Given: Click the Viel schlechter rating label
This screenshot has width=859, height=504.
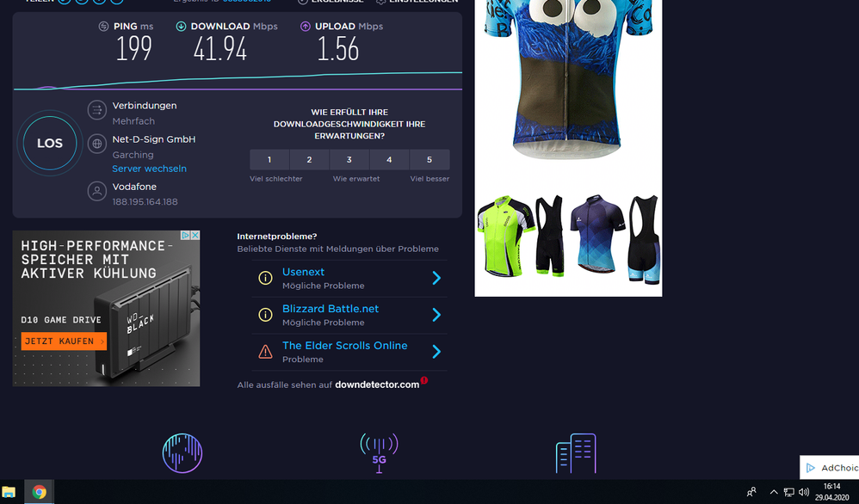Looking at the screenshot, I should click(x=276, y=179).
